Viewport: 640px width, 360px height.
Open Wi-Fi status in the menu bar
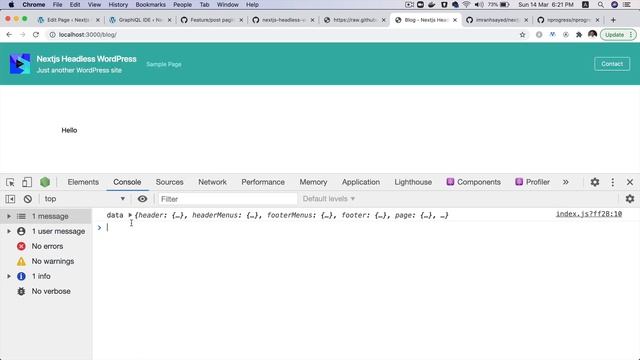coord(466,5)
